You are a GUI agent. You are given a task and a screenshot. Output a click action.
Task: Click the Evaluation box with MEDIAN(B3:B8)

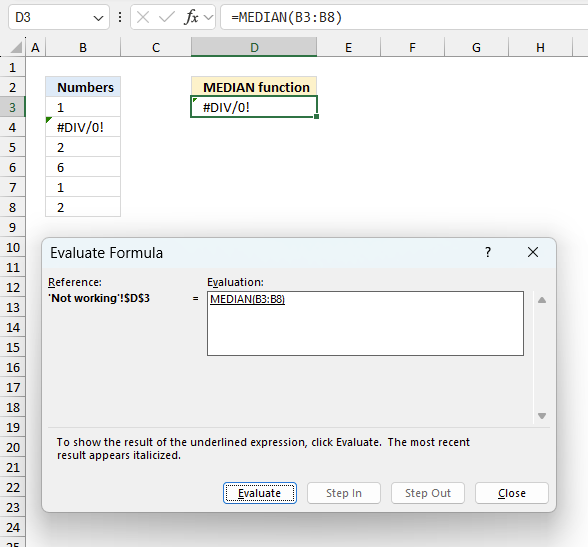365,323
